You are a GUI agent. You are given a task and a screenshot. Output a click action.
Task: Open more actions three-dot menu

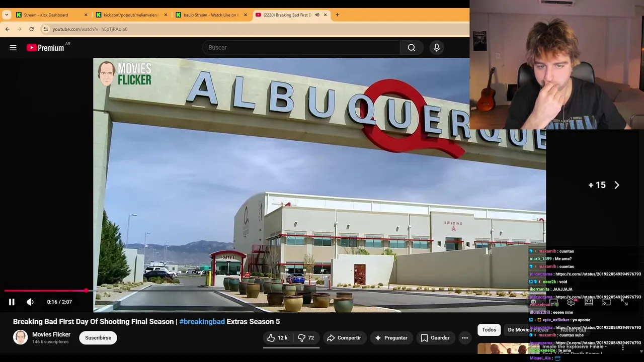pos(465,338)
